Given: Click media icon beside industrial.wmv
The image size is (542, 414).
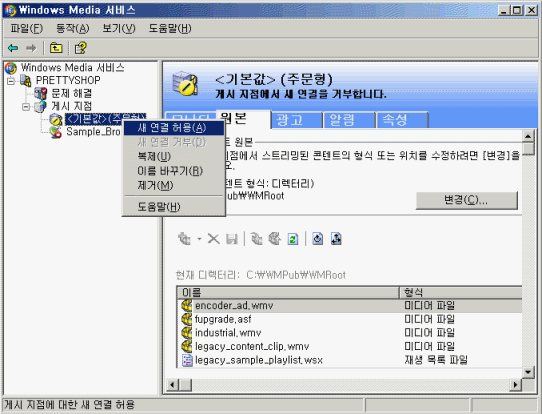Looking at the screenshot, I should point(187,333).
